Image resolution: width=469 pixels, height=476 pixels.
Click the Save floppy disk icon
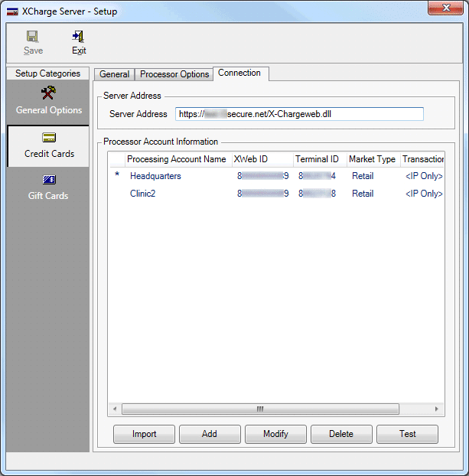click(33, 36)
